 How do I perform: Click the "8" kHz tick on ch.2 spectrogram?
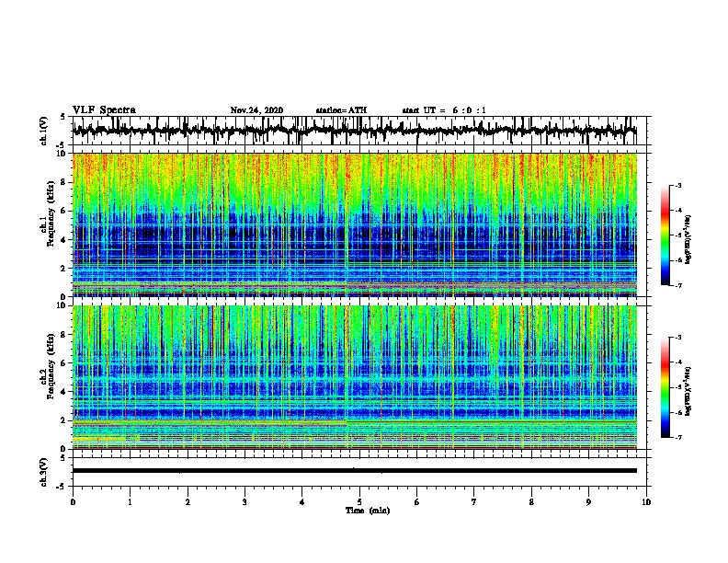(64, 335)
